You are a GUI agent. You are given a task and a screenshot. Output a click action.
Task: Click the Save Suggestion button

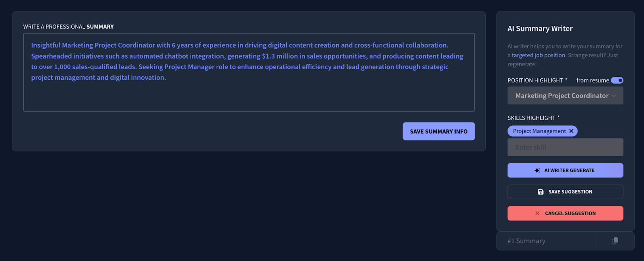565,192
